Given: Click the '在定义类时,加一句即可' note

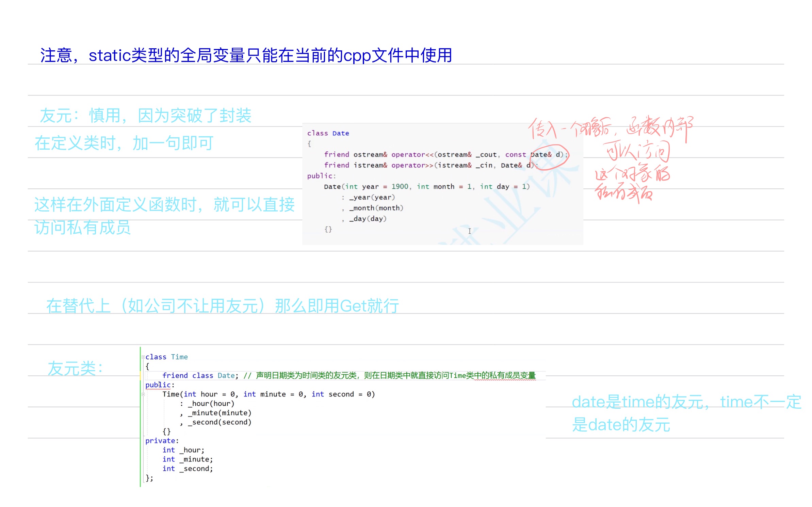Looking at the screenshot, I should [124, 143].
